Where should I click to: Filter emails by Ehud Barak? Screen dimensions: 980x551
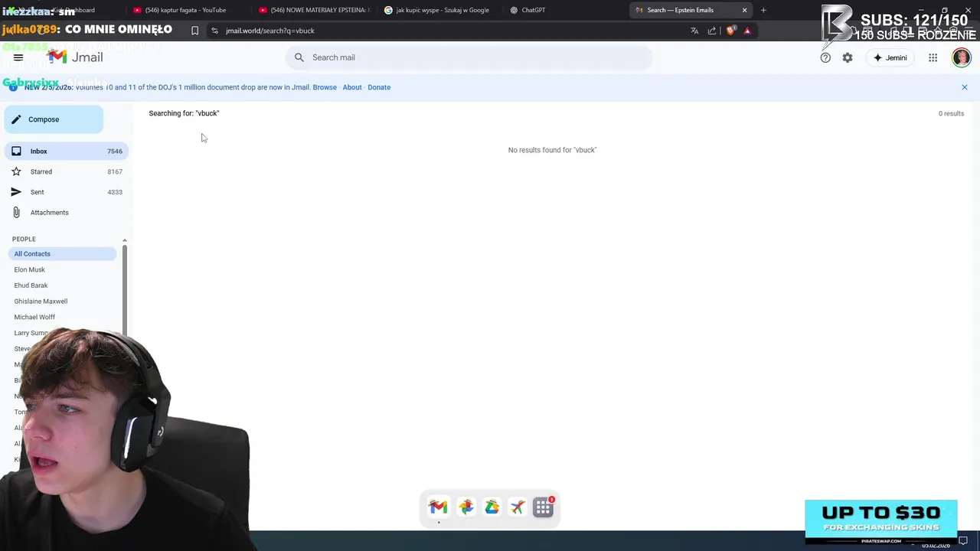(x=31, y=285)
